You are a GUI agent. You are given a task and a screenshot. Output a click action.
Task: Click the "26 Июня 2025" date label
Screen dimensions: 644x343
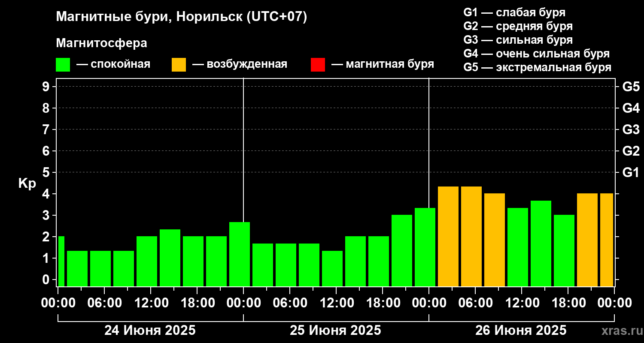click(521, 331)
